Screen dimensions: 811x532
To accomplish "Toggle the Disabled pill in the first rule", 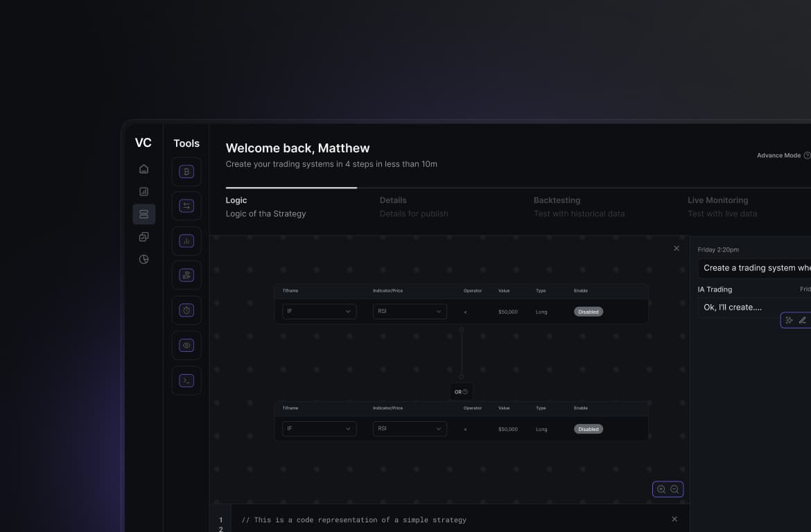I will tap(588, 312).
